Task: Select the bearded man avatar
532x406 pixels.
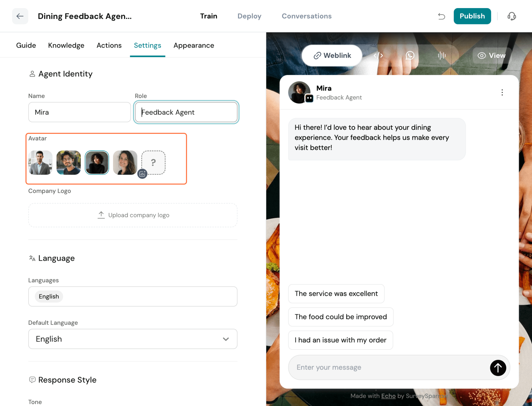Action: 69,162
